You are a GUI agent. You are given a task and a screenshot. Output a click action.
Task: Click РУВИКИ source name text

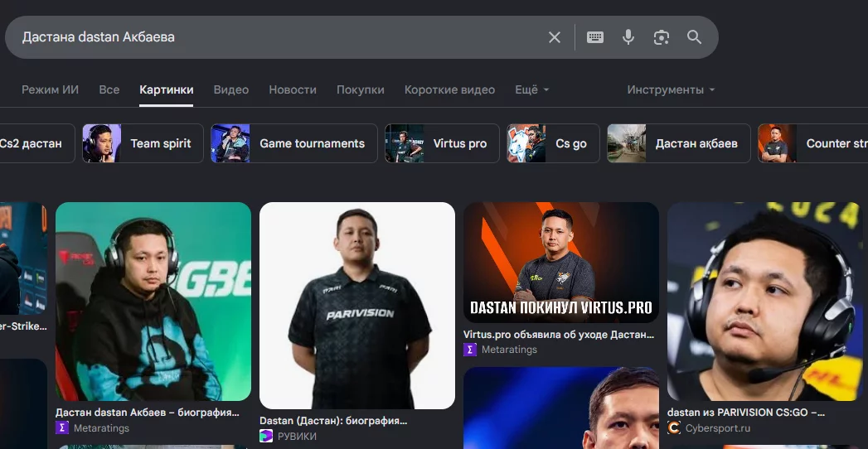point(297,437)
